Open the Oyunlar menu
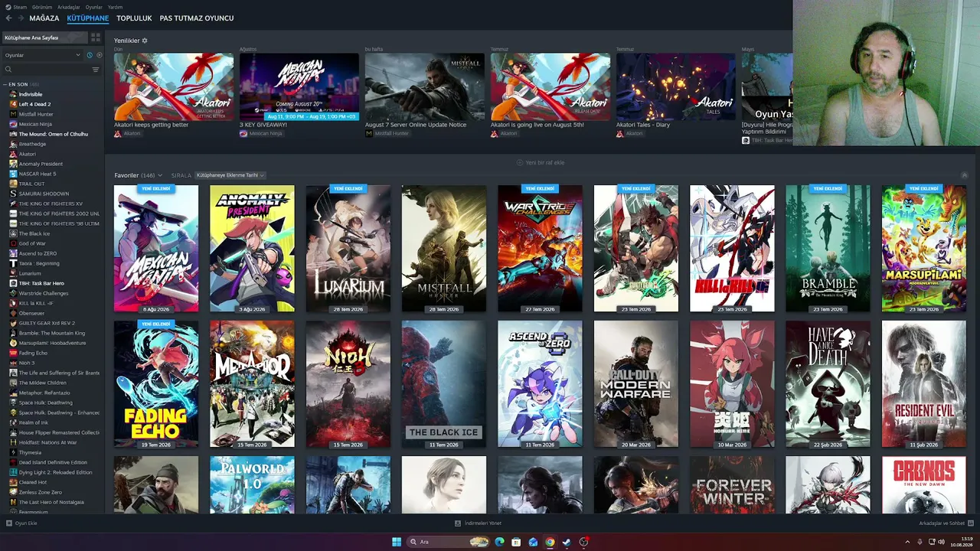Image resolution: width=980 pixels, height=551 pixels. 93,7
